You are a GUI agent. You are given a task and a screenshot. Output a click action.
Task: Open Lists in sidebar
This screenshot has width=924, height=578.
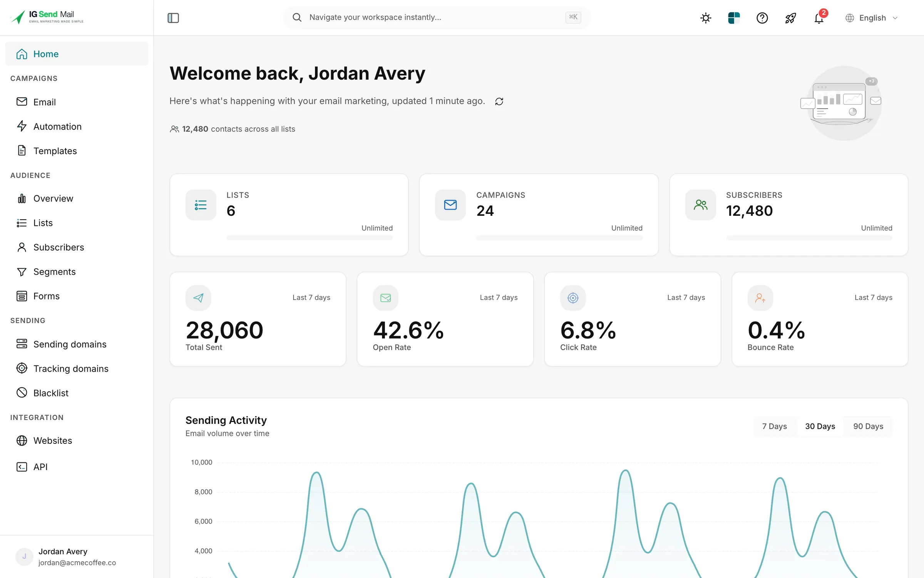[x=77, y=223]
